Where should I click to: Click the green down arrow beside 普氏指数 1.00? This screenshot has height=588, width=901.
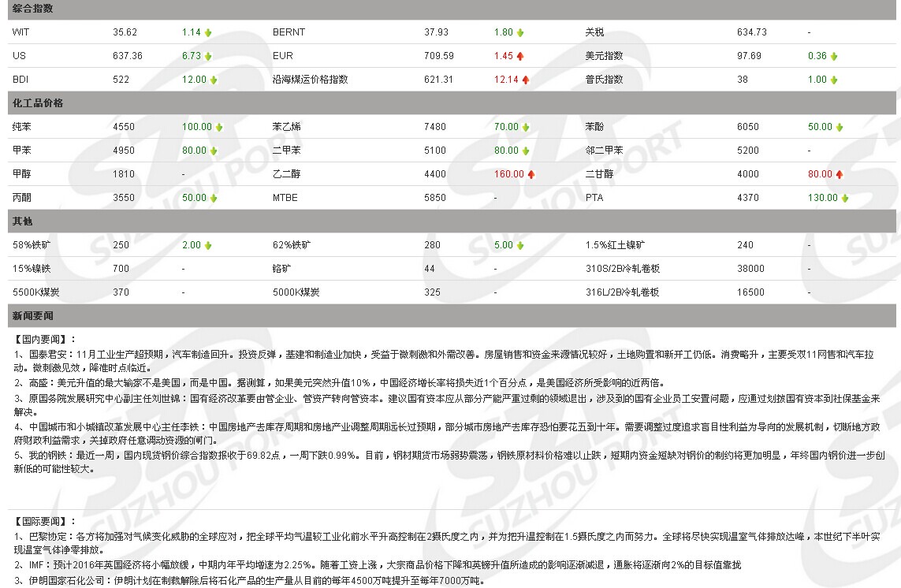tap(834, 80)
